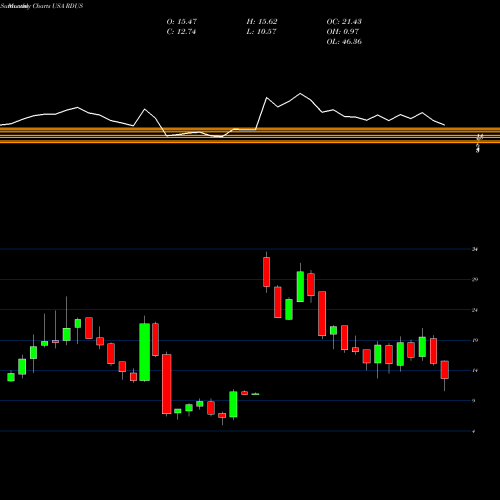Click the "OL: 46.36" readout
This screenshot has width=500, height=500.
344,42
